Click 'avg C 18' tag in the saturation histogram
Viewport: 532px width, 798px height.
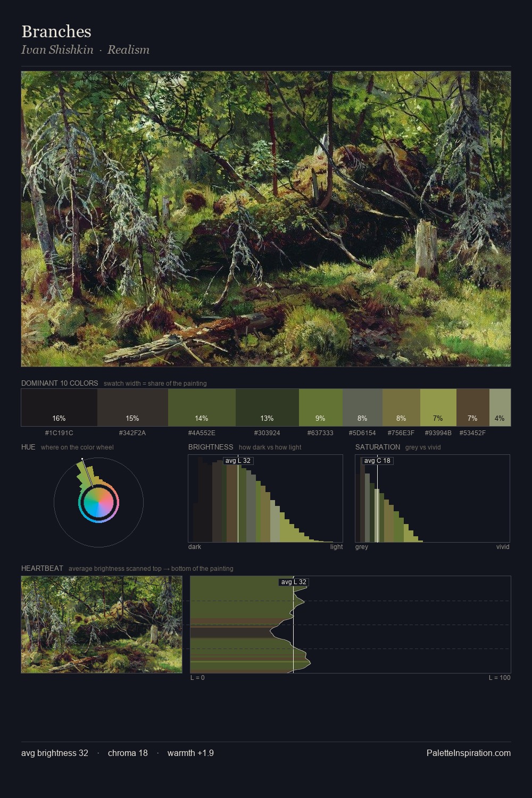coord(377,461)
